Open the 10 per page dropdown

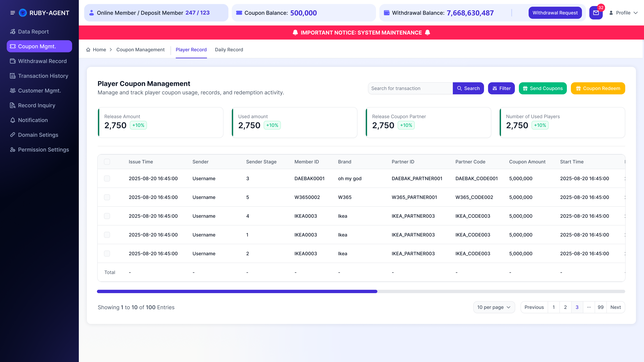point(494,307)
